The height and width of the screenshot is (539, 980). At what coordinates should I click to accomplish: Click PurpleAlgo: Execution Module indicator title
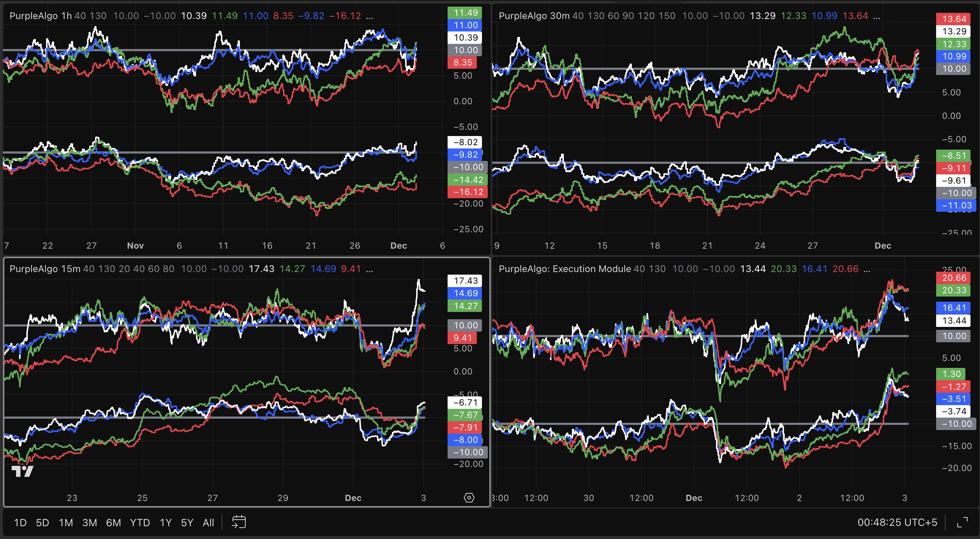pos(565,269)
